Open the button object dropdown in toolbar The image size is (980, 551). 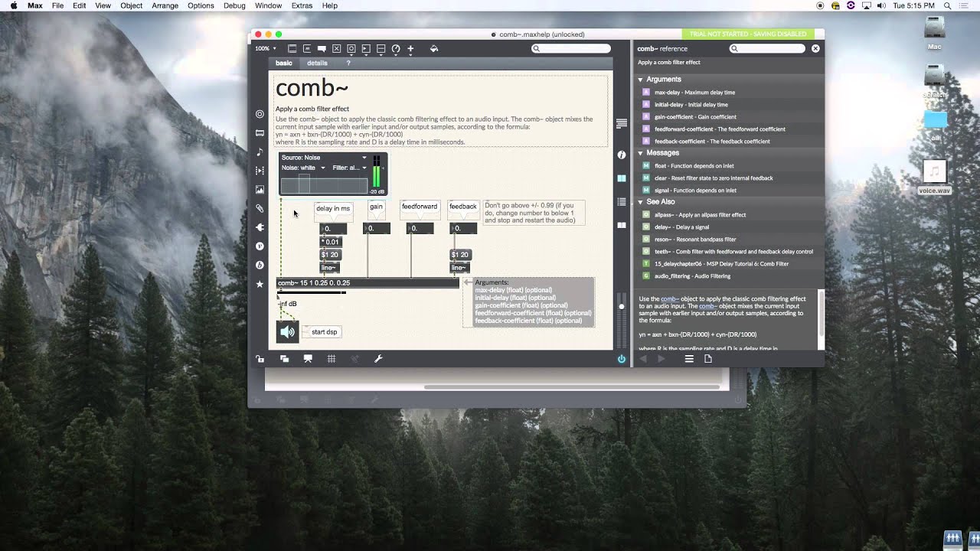351,48
